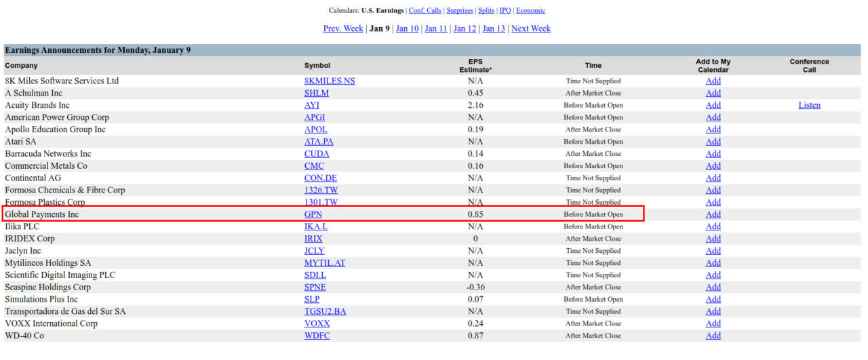Add WD-40 Co to calendar
Image resolution: width=868 pixels, height=360 pixels.
click(713, 336)
